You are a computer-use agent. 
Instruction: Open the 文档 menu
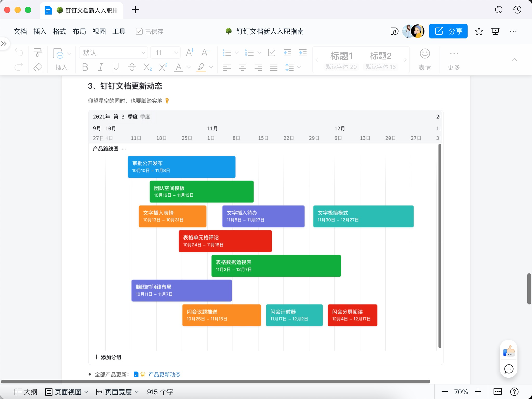20,31
